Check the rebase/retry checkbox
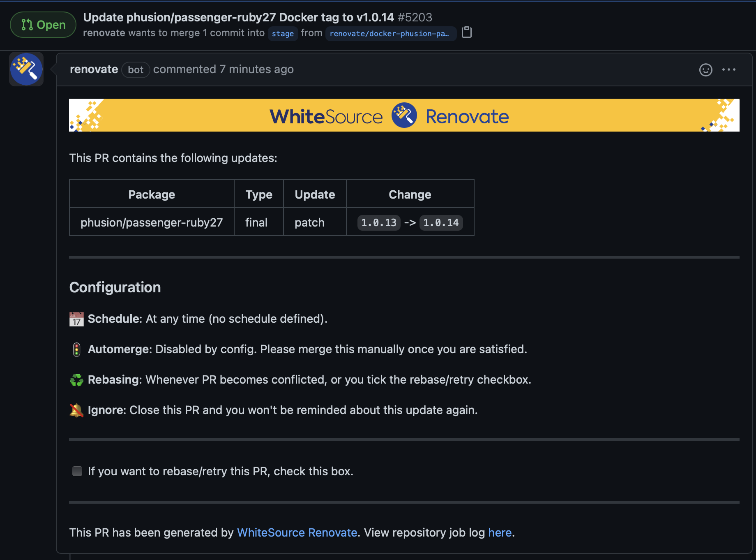Image resolution: width=756 pixels, height=560 pixels. coord(77,471)
